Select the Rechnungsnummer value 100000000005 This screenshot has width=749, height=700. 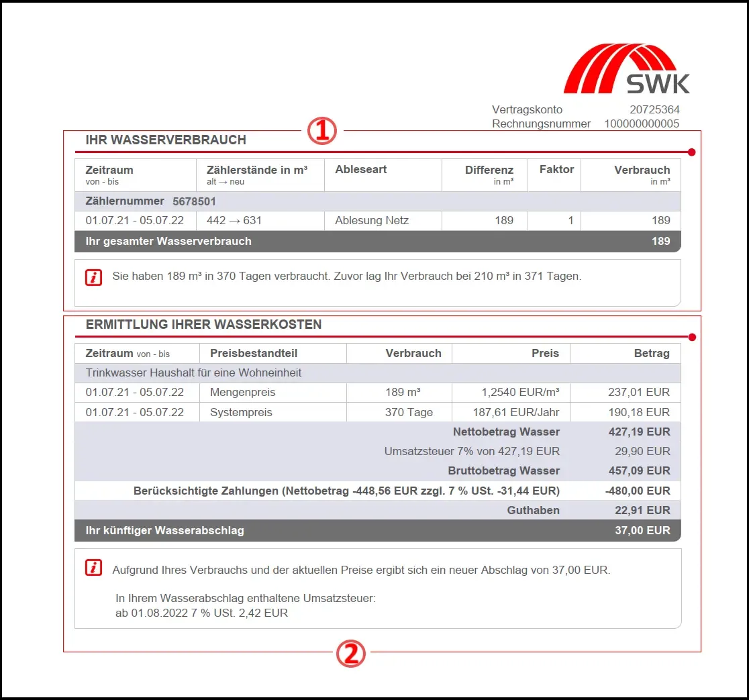[642, 123]
